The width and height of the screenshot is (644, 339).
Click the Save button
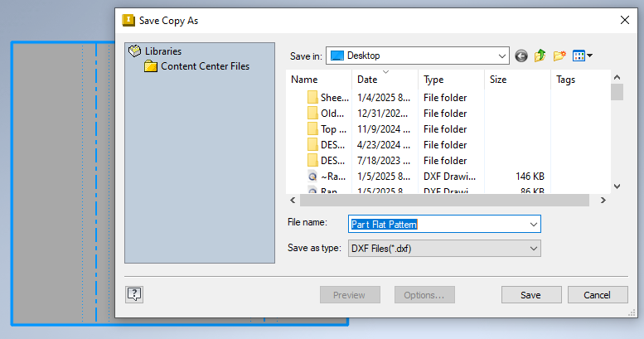pos(530,295)
